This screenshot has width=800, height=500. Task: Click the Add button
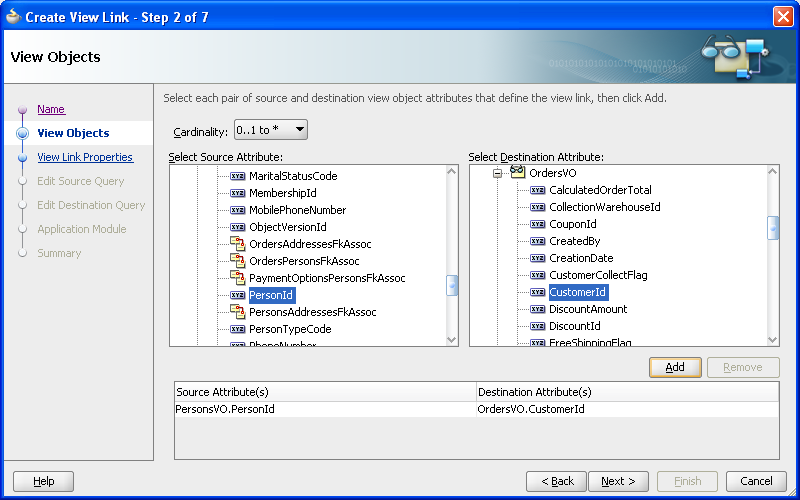coord(675,367)
